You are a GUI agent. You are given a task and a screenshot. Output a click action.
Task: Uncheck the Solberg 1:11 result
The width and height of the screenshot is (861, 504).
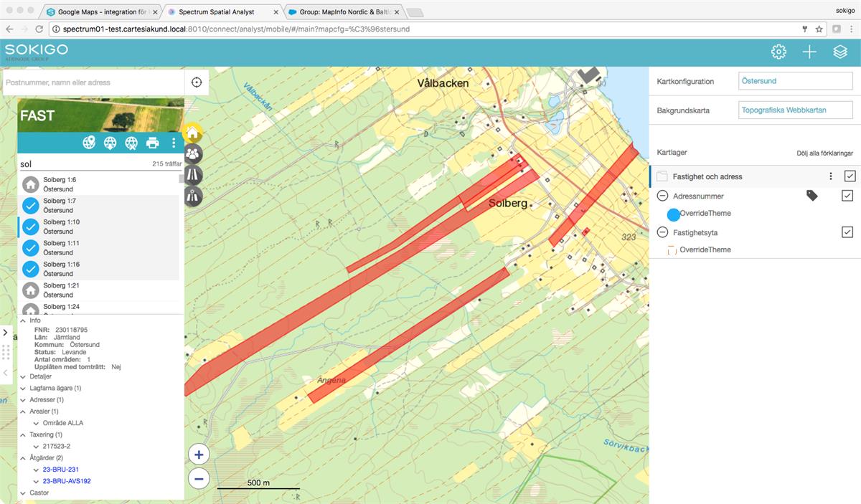click(x=30, y=248)
